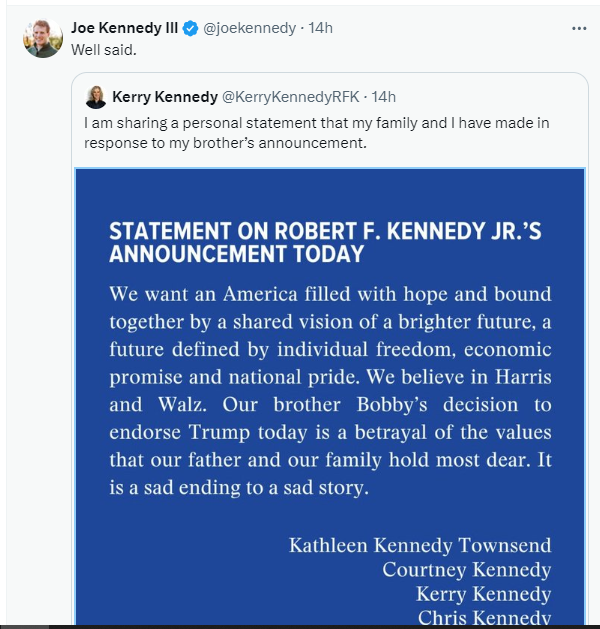The image size is (600, 629).
Task: Click the Courtney Kennedy signature line
Action: (x=467, y=570)
